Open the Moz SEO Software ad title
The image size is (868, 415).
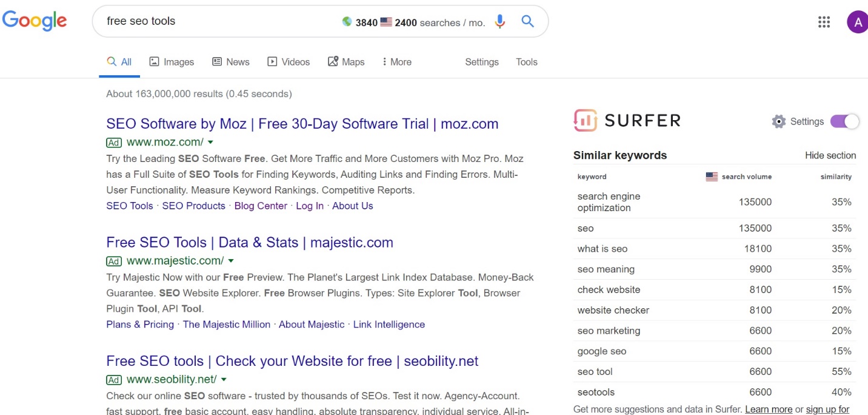[x=302, y=124]
